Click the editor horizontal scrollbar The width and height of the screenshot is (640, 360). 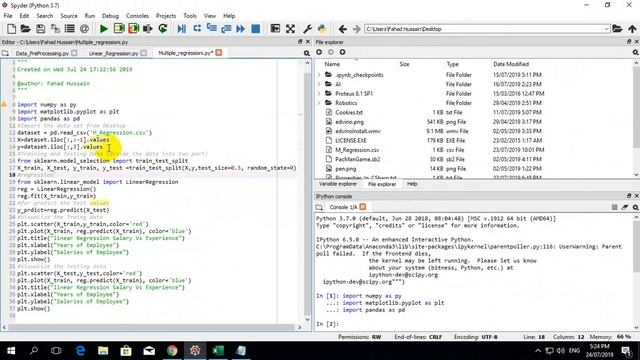pyautogui.click(x=151, y=327)
